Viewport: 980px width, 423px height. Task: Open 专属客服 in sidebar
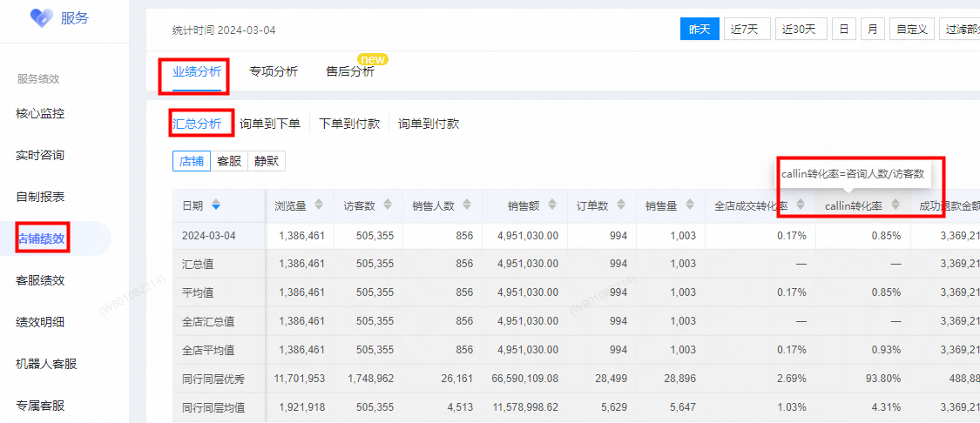point(40,406)
